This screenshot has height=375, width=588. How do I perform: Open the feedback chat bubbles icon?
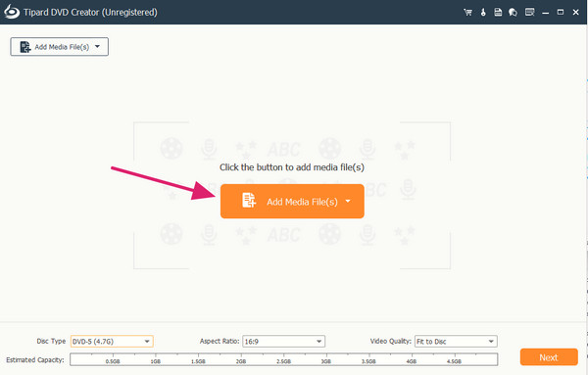[x=513, y=13]
